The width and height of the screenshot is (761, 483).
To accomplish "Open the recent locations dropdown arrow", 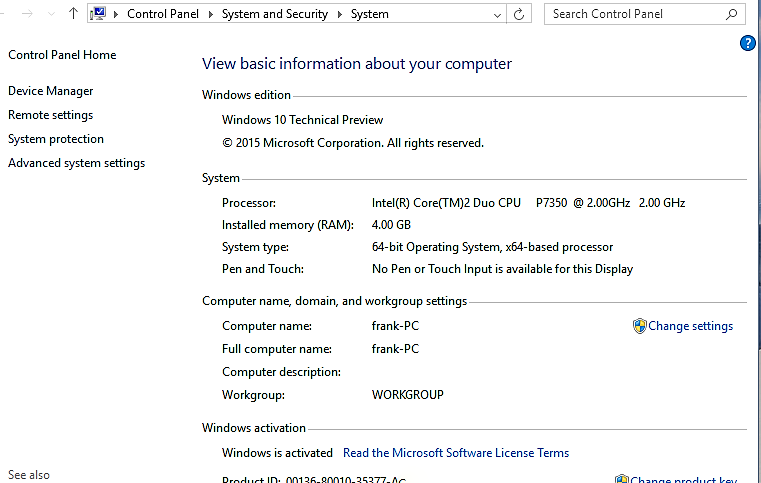I will click(51, 14).
